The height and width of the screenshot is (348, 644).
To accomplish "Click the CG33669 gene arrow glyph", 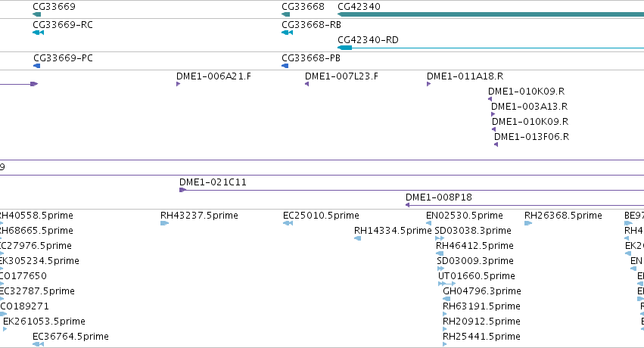I will tap(37, 14).
